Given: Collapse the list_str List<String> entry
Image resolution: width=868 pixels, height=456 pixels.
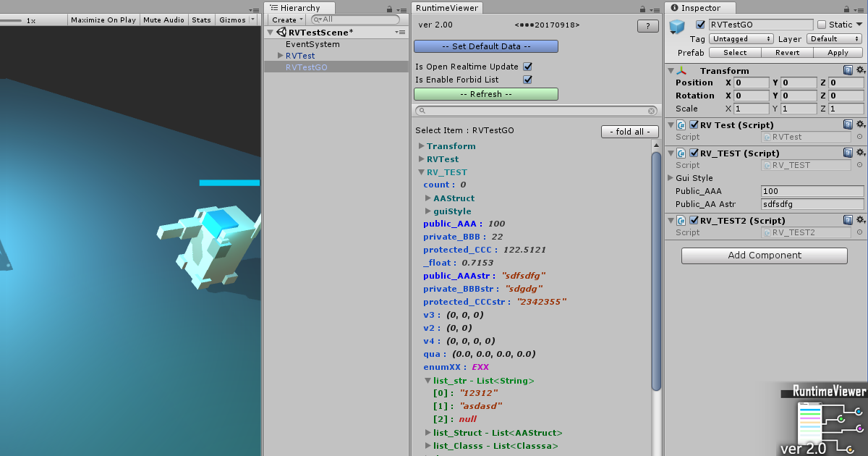Looking at the screenshot, I should coord(427,380).
